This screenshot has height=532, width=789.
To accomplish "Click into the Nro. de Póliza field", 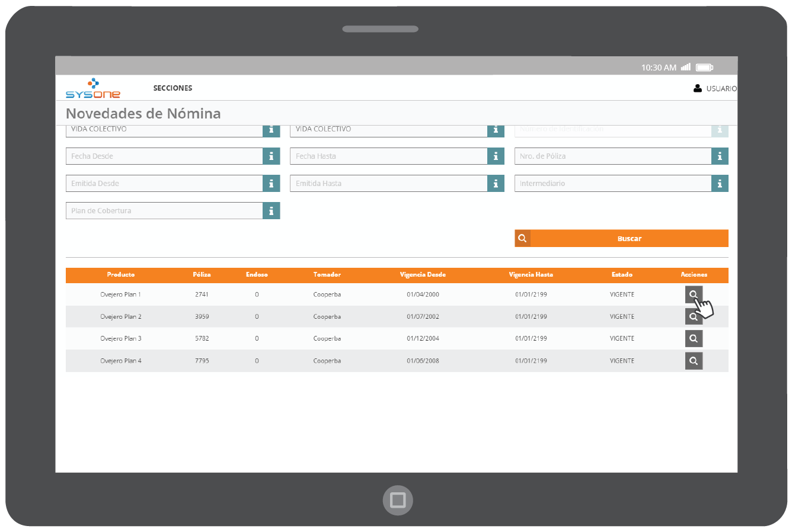I will click(612, 156).
